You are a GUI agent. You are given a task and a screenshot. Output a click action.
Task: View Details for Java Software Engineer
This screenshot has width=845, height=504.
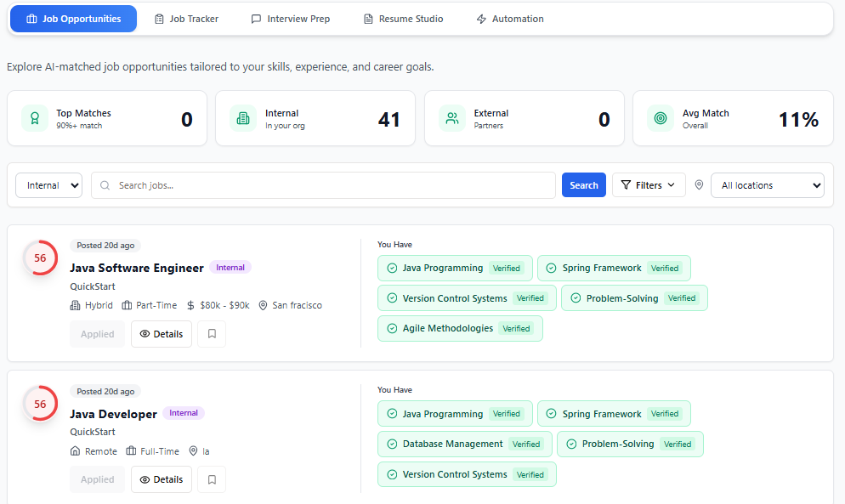point(162,334)
